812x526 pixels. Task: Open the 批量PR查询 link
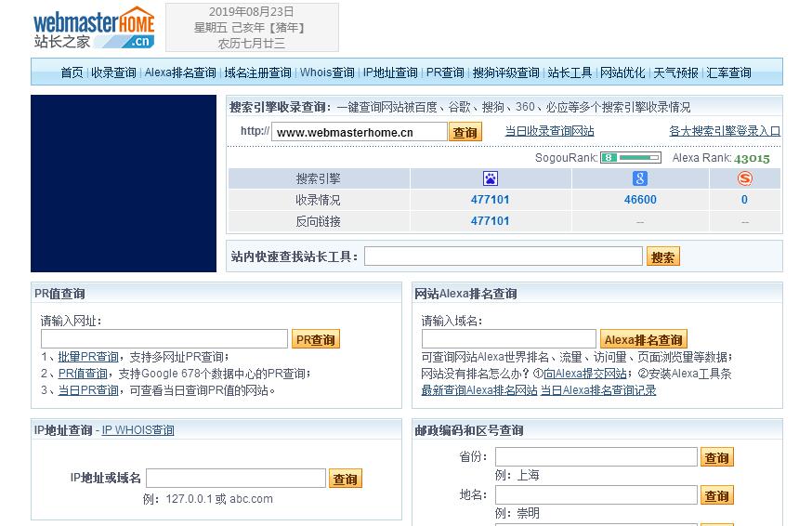click(88, 357)
